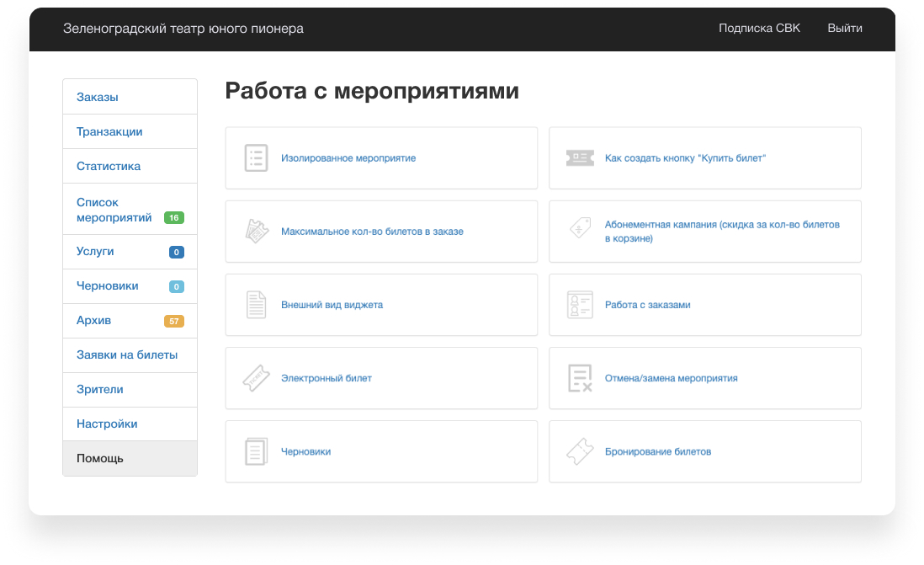
Task: Click the icon beside Изолированное мероприятие
Action: (x=256, y=158)
